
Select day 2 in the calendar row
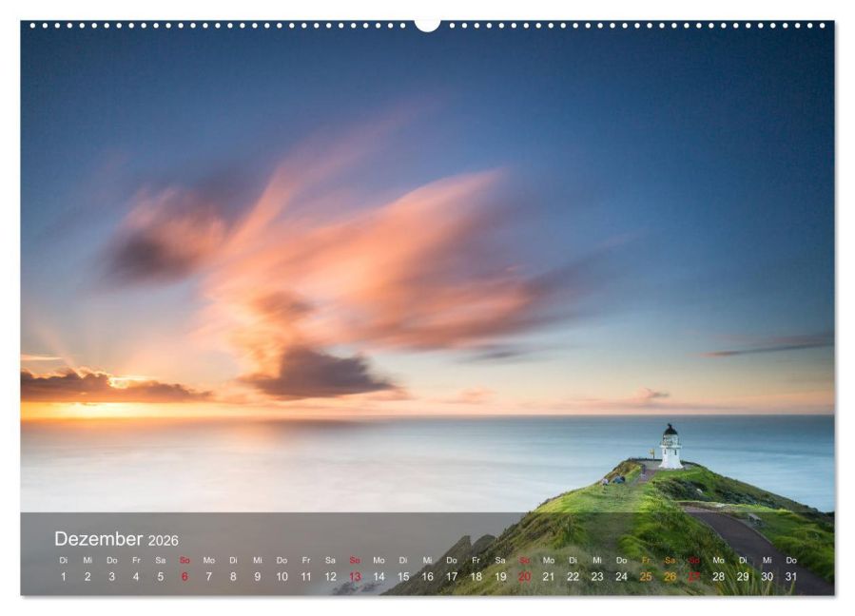click(87, 577)
